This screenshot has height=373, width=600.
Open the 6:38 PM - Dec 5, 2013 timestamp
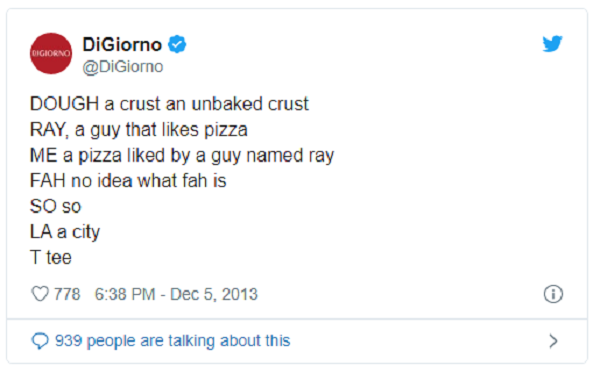[176, 294]
